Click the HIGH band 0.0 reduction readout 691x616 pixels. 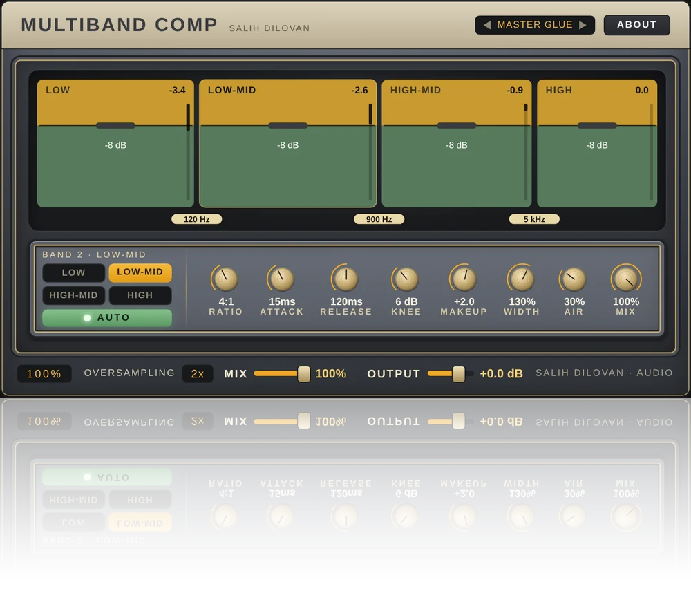[642, 91]
